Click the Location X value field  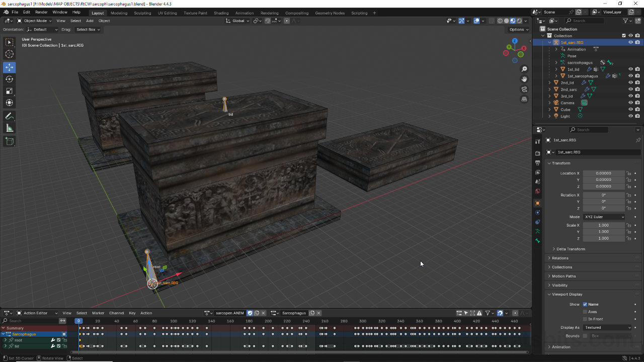point(604,173)
